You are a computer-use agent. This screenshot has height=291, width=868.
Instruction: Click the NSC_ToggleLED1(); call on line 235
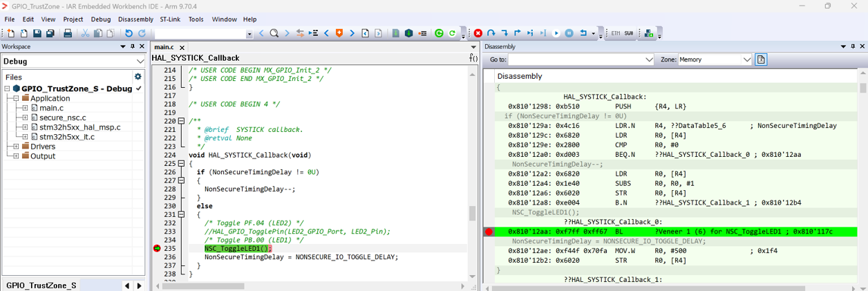point(238,248)
